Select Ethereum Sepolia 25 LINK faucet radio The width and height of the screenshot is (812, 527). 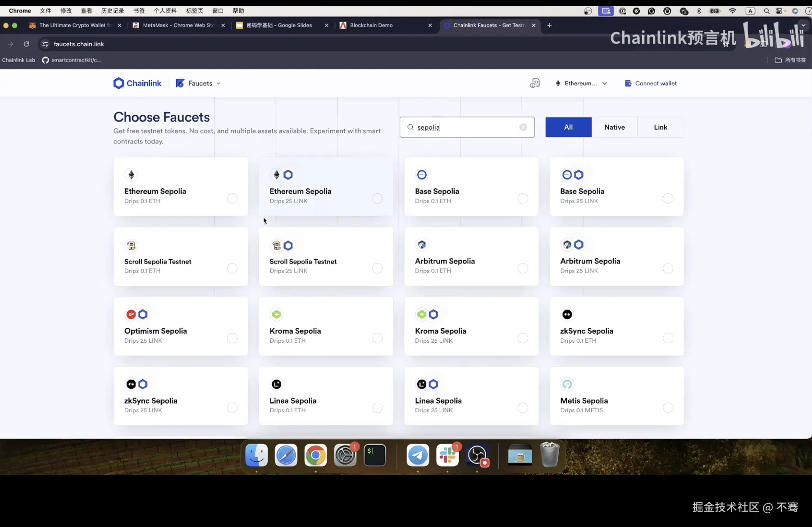378,199
